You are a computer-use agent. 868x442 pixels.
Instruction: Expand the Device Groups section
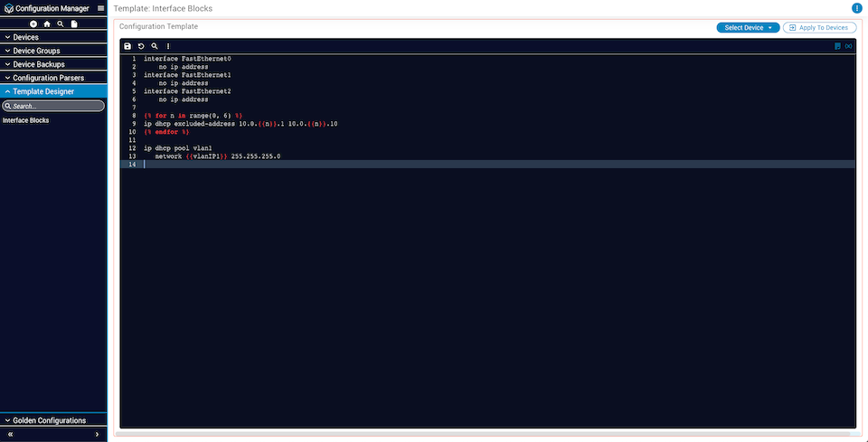[x=53, y=51]
